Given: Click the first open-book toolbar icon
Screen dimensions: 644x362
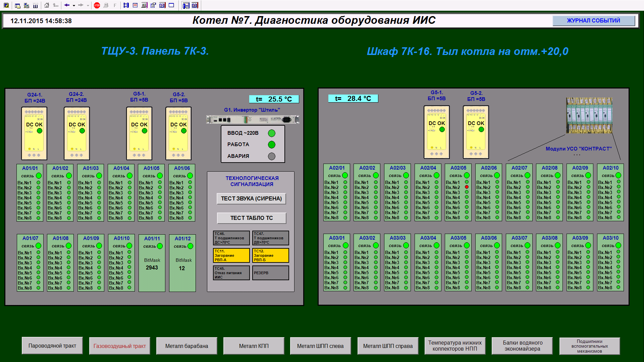Looking at the screenshot, I should coord(162,5).
